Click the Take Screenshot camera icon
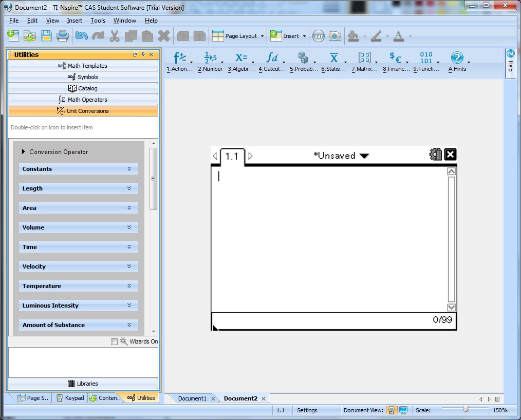 click(x=335, y=36)
